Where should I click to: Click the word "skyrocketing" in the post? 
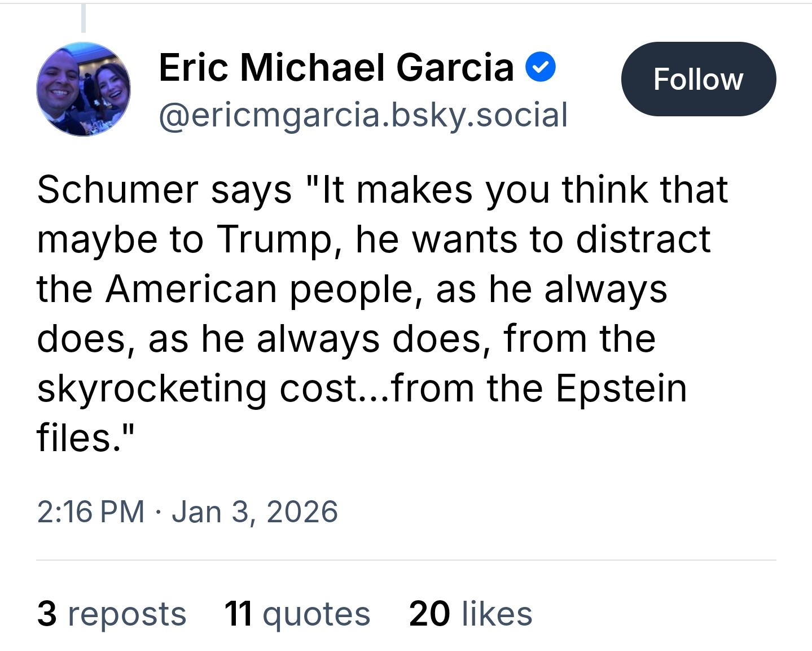[152, 390]
